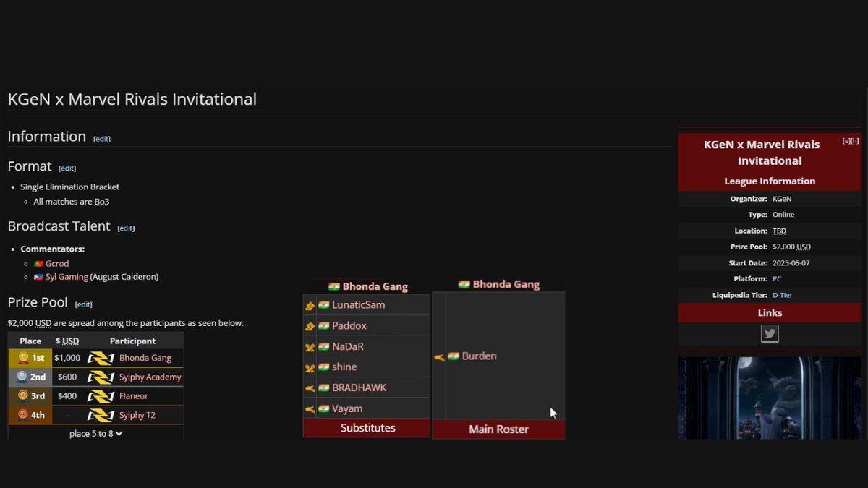Expand the place 5 to 8 rows

pos(96,434)
